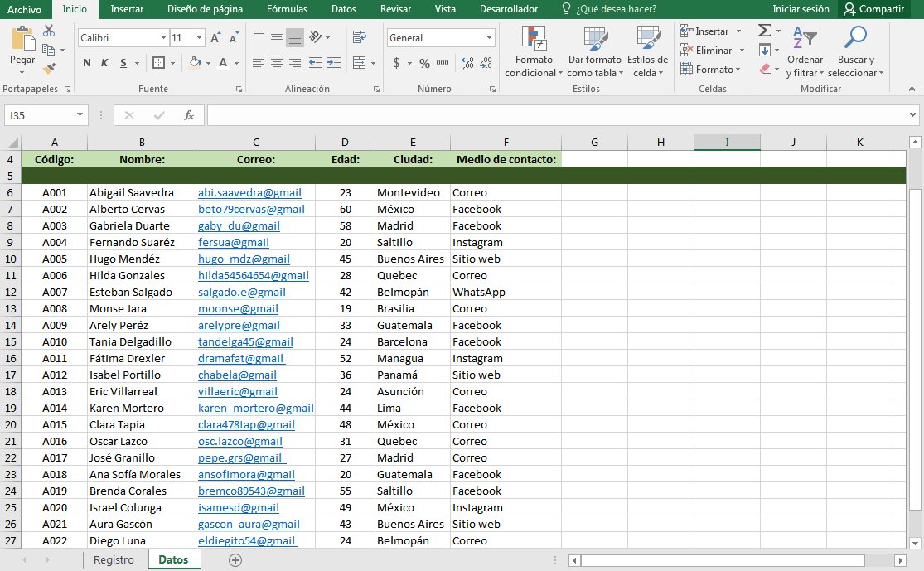Toggle align text left
The width and height of the screenshot is (924, 571).
[x=258, y=62]
